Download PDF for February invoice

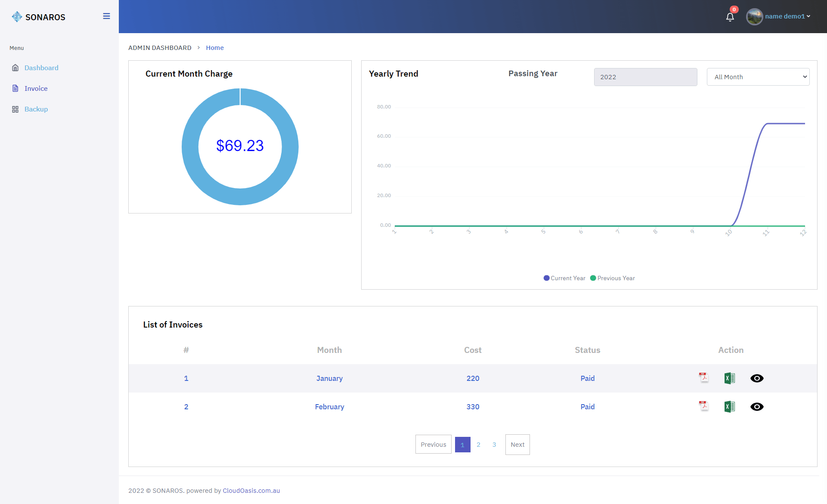[x=703, y=406]
